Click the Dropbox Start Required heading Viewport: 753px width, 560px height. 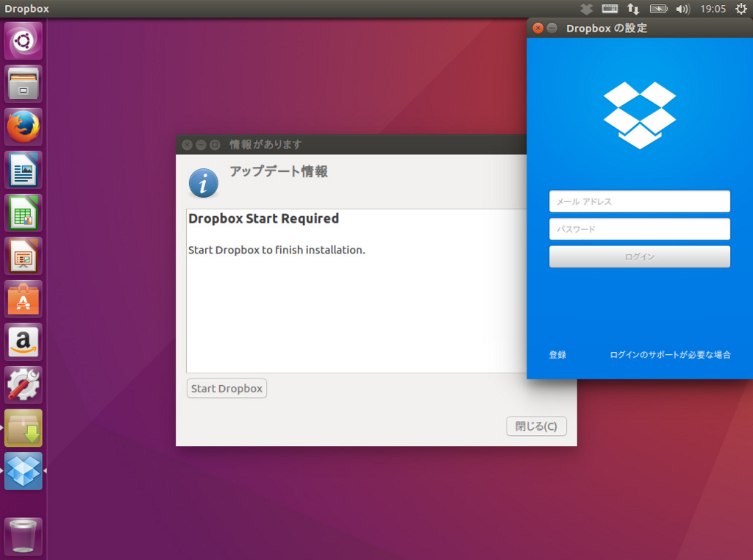click(264, 218)
